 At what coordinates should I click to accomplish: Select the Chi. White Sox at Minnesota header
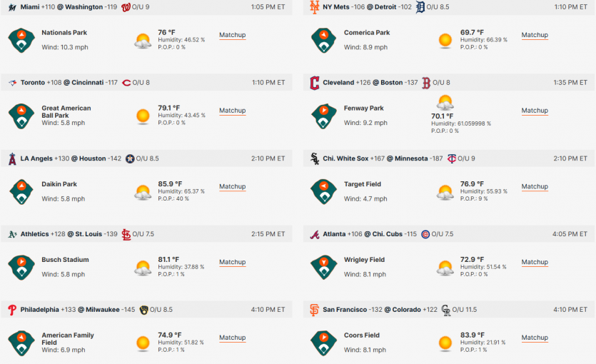pyautogui.click(x=449, y=158)
